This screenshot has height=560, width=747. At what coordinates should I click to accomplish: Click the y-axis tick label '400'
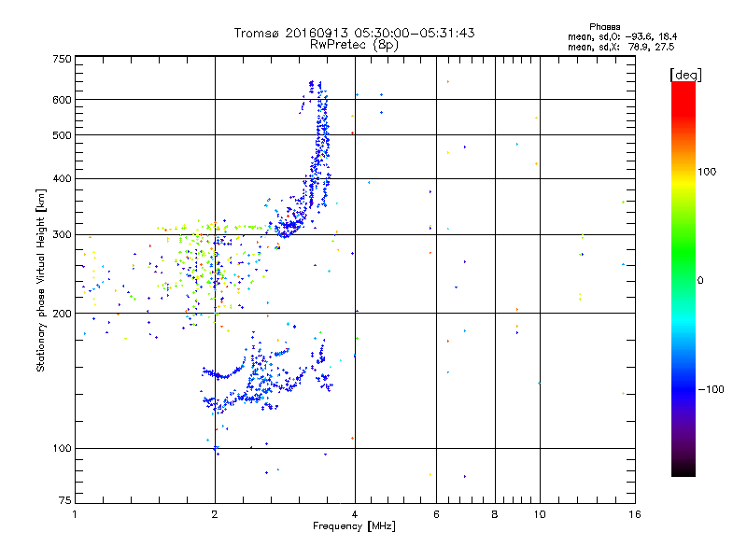(x=62, y=179)
